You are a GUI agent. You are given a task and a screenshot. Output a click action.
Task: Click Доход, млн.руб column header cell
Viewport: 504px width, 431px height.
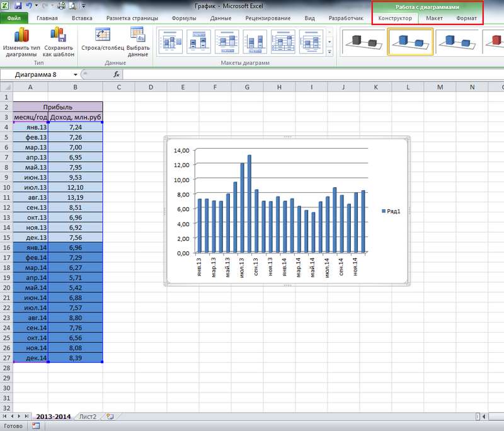tap(76, 117)
